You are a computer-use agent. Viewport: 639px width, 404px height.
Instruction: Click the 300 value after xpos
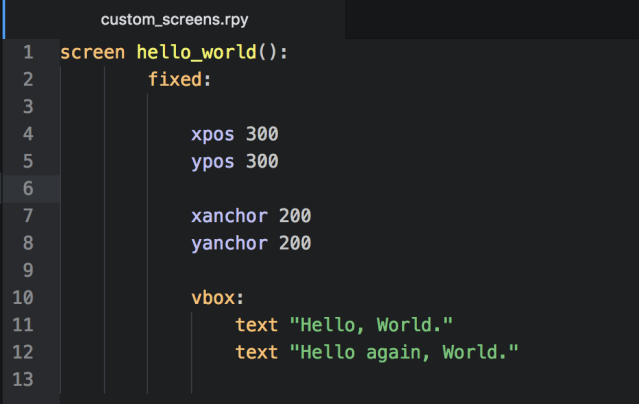(262, 134)
